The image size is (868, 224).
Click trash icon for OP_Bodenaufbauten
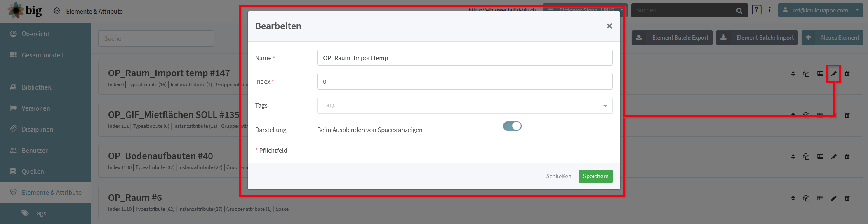point(847,157)
